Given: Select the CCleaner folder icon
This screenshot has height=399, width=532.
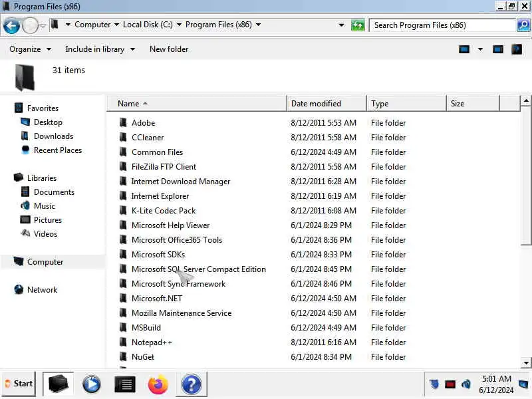Looking at the screenshot, I should point(123,137).
